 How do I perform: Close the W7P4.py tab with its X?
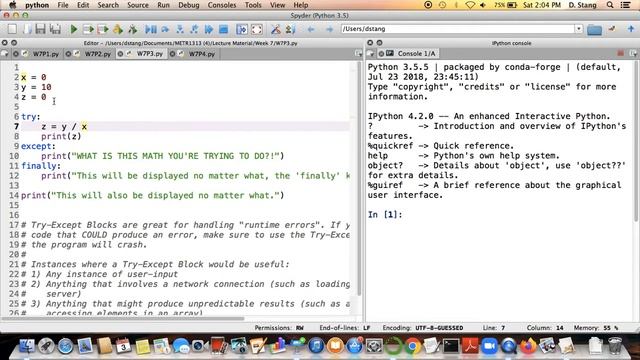point(172,53)
